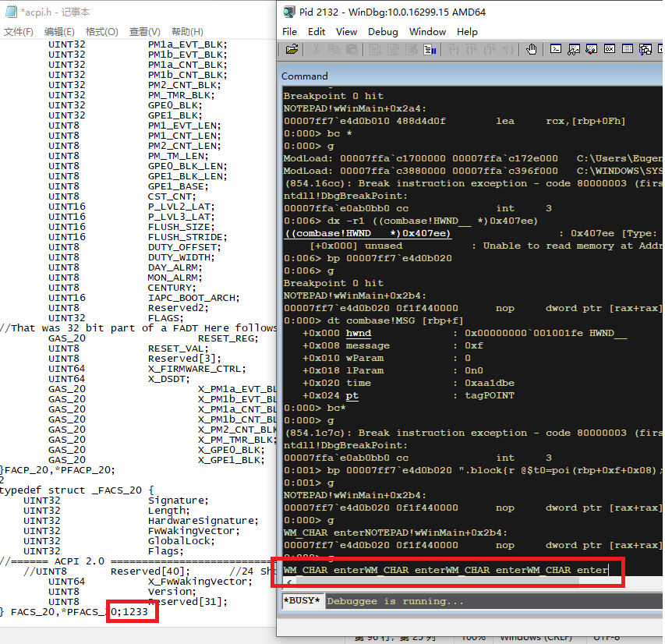The height and width of the screenshot is (644, 665).
Task: Show the Call Stack window icon
Action: pos(645,49)
